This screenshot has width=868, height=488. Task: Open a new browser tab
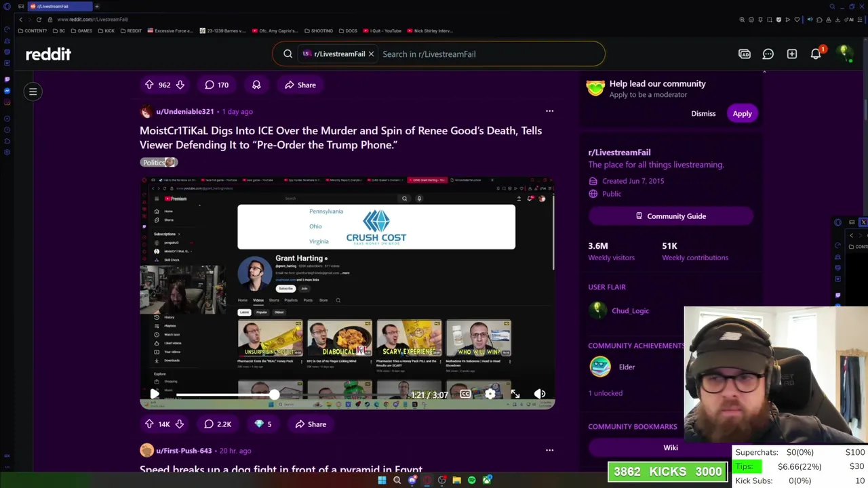point(97,6)
